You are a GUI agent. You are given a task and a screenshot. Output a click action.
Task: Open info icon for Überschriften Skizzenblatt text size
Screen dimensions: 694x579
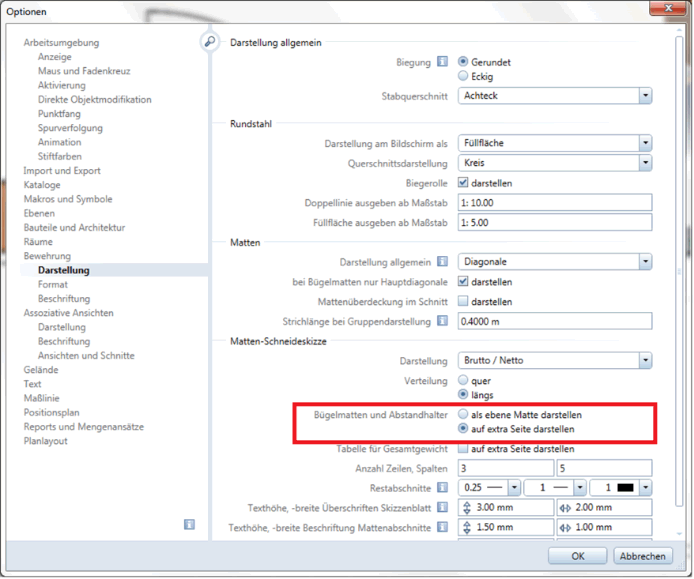tap(442, 507)
